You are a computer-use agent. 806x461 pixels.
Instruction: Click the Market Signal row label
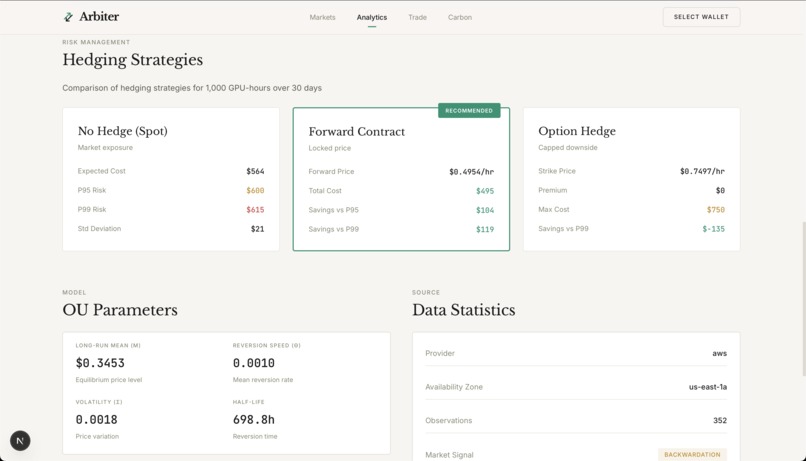[449, 455]
